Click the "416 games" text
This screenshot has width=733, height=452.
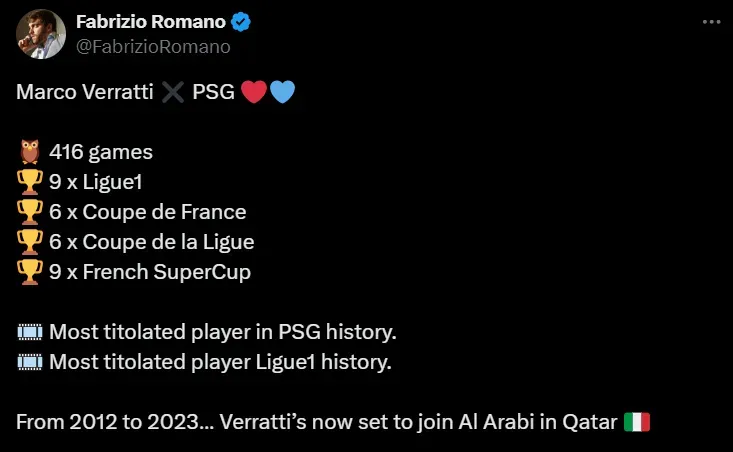pos(101,153)
